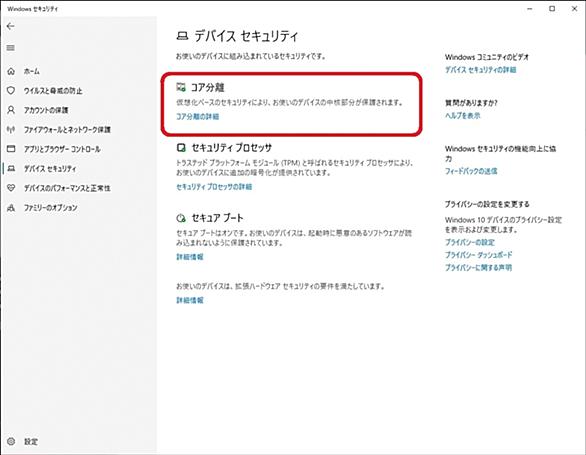This screenshot has height=455, width=586.
Task: Click the firewall network antenna icon
Action: (11, 129)
